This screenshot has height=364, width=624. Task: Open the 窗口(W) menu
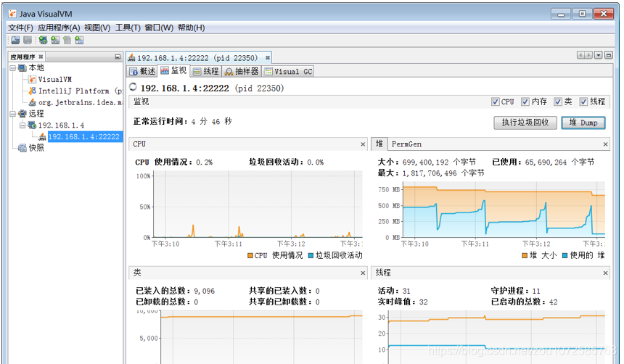coord(159,28)
